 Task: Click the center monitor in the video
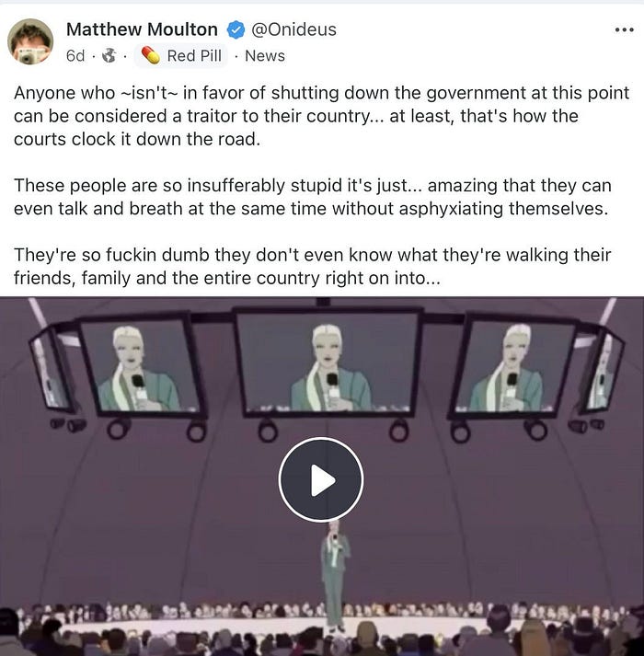pos(328,363)
